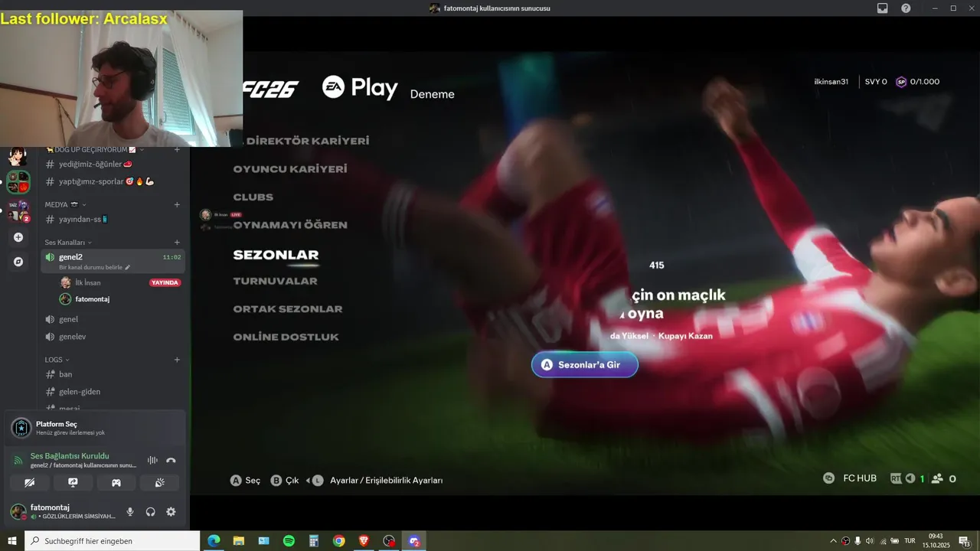Click Ses Bağlantısı Kuruldu connection status
This screenshot has width=980, height=551.
tap(70, 456)
